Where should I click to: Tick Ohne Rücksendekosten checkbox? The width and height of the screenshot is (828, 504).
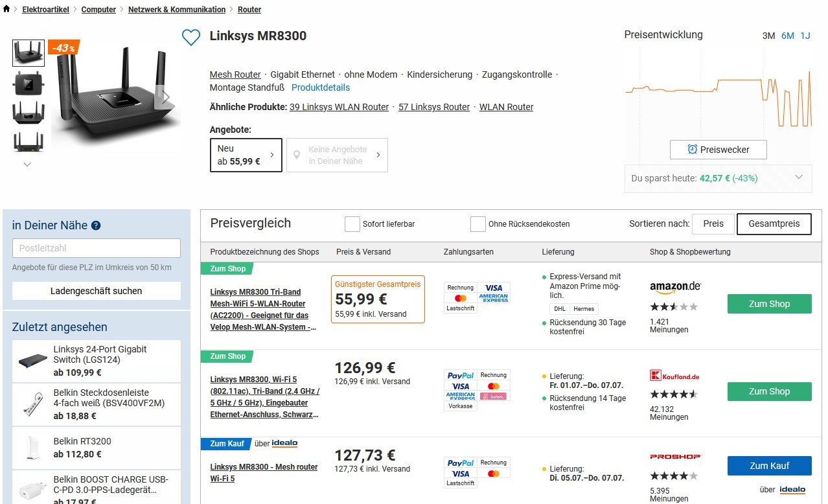point(478,224)
